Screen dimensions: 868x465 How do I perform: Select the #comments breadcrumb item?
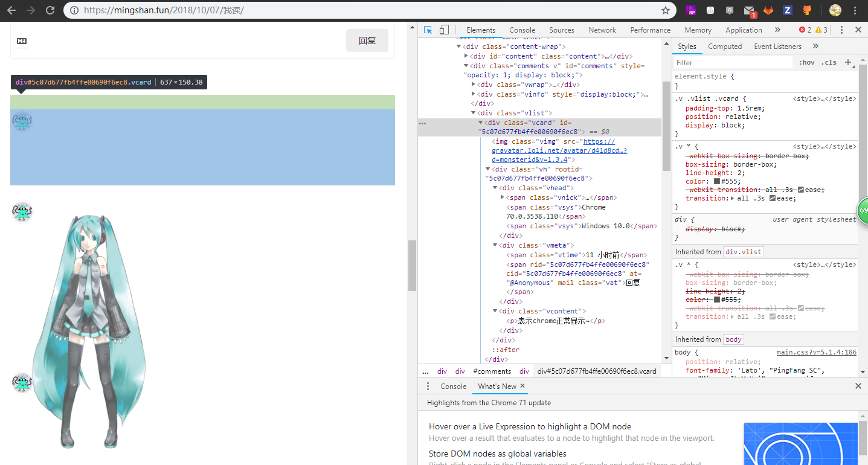coord(492,371)
